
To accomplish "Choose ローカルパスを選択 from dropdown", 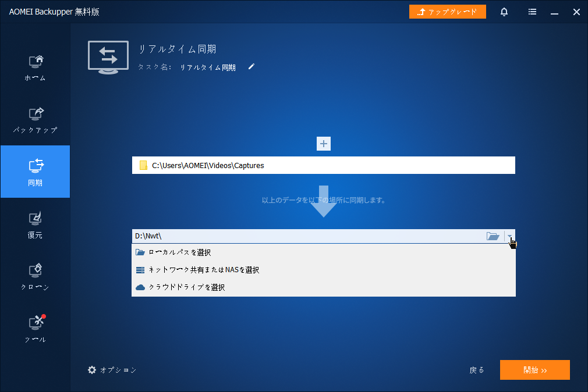I will coord(324,252).
